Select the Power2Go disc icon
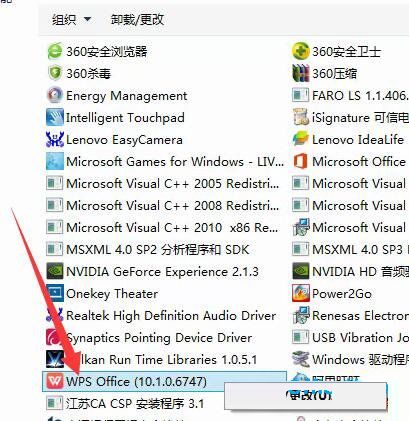This screenshot has width=409, height=421. coord(300,293)
